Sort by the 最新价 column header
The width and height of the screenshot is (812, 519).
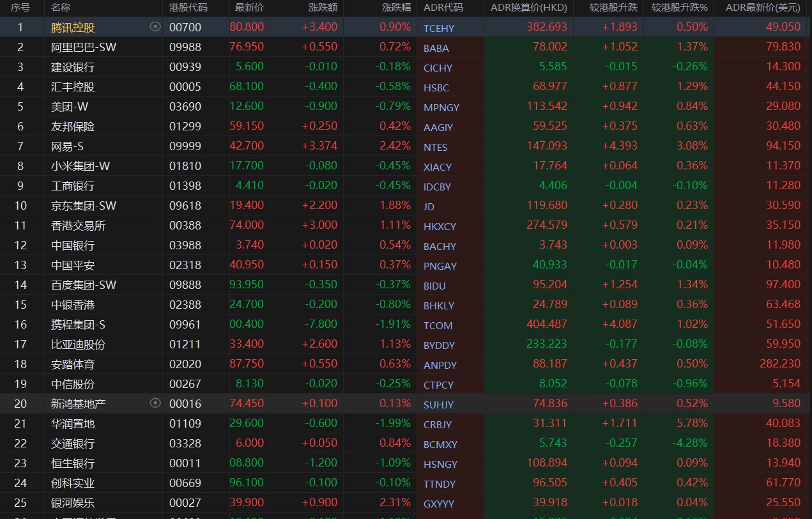[249, 8]
